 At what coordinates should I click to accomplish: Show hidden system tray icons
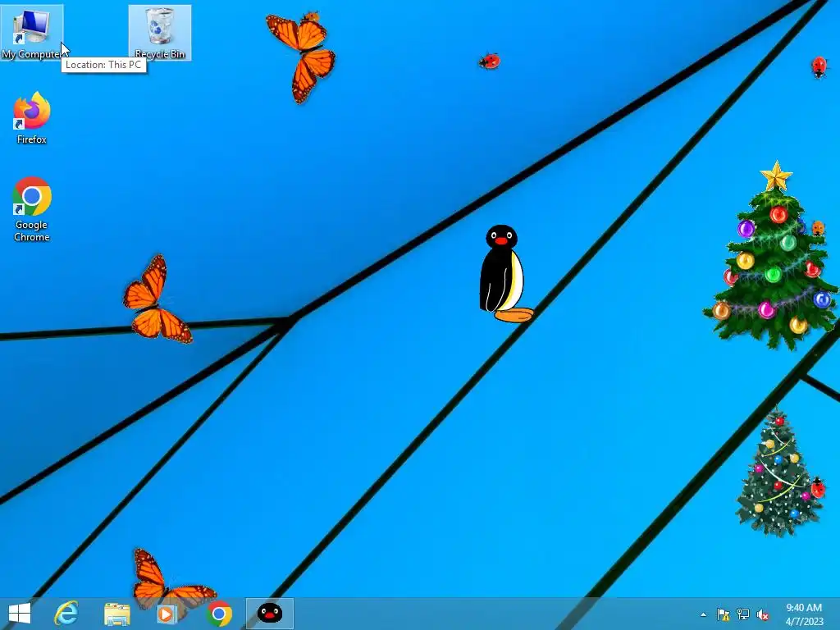703,614
